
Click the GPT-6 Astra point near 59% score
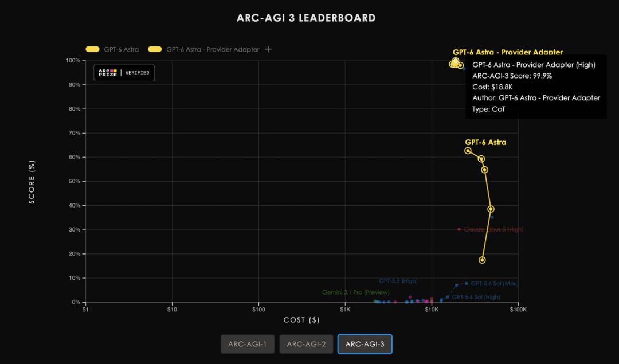[481, 159]
